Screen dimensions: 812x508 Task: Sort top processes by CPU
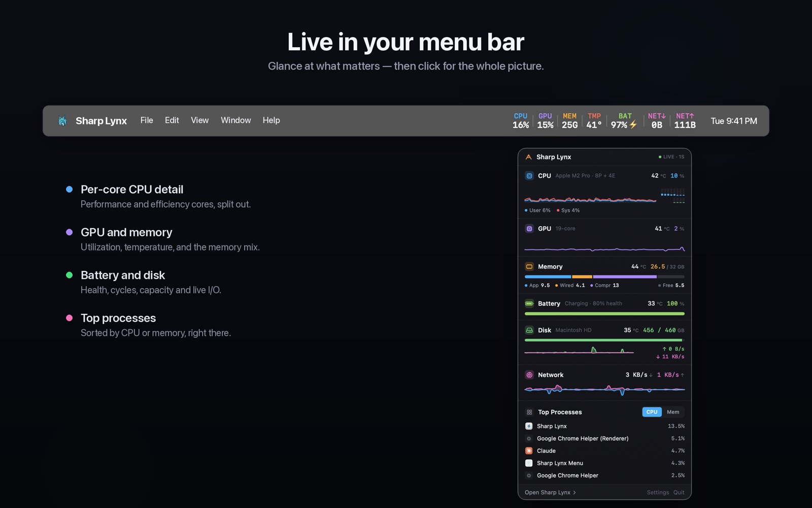click(x=652, y=412)
